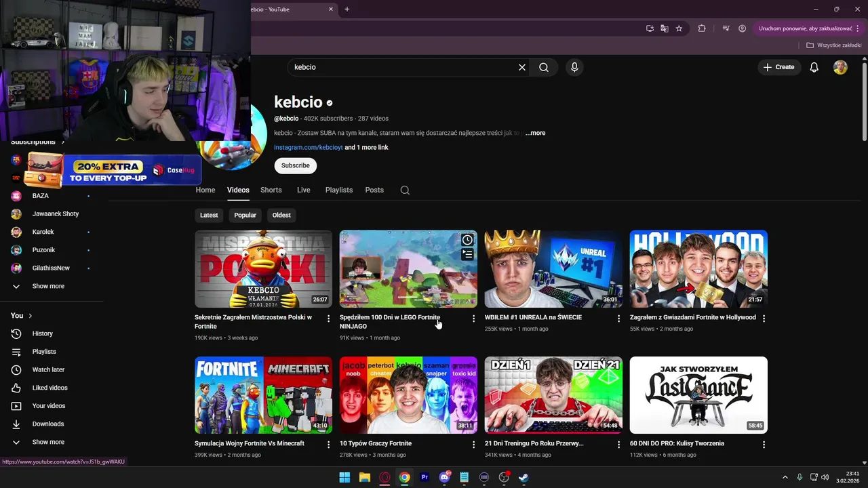This screenshot has height=488, width=868.
Task: Sort videos by Oldest
Action: pos(281,215)
